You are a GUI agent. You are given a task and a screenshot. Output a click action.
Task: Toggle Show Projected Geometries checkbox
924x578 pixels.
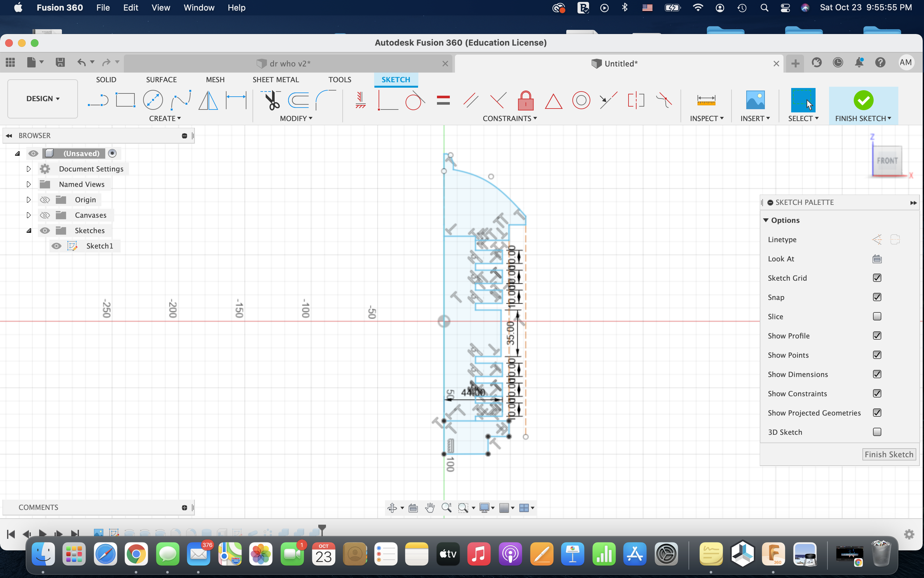click(x=877, y=413)
